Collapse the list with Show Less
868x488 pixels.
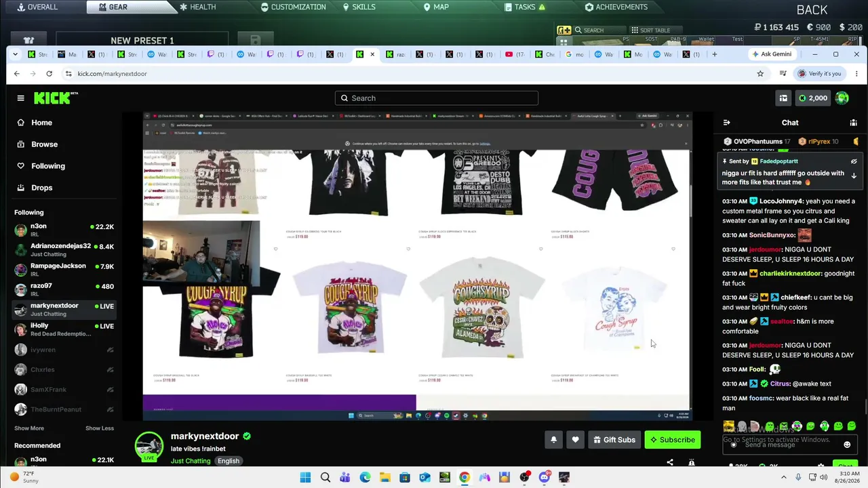[x=100, y=428]
